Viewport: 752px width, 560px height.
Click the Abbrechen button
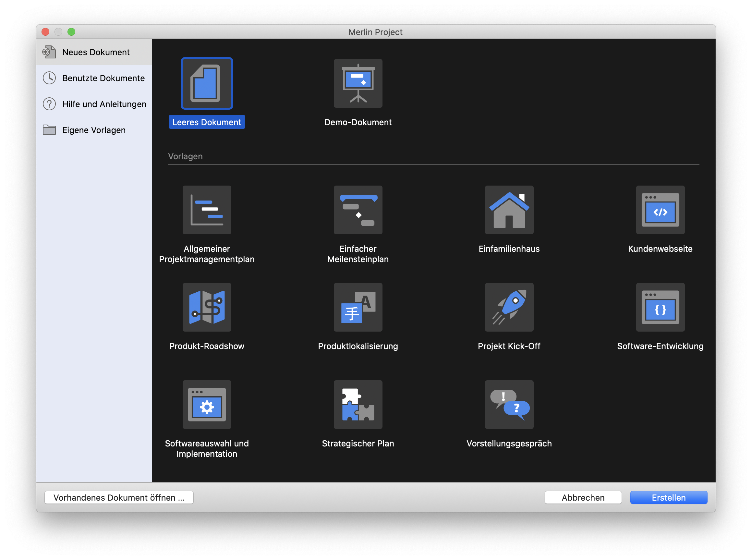point(583,497)
